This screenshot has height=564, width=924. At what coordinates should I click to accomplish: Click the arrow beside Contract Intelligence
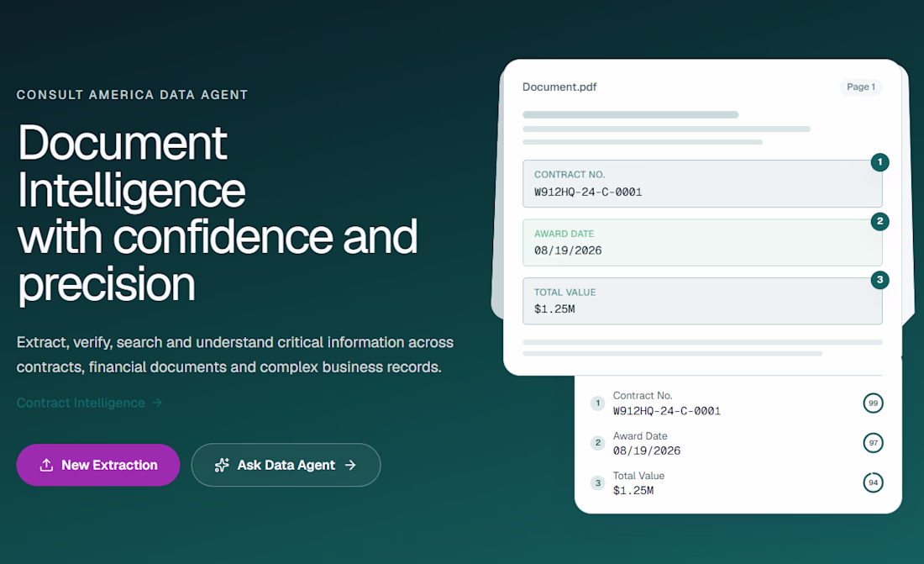[157, 403]
